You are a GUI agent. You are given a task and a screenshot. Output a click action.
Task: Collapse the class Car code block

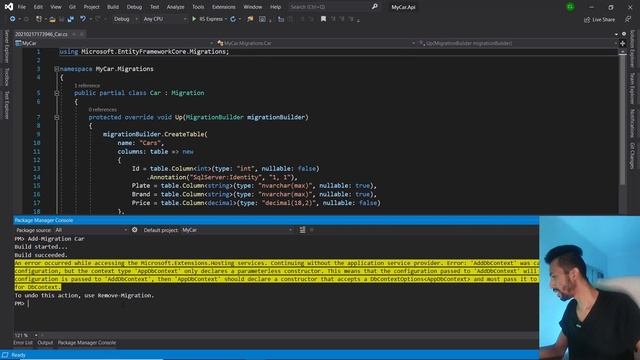tap(57, 93)
